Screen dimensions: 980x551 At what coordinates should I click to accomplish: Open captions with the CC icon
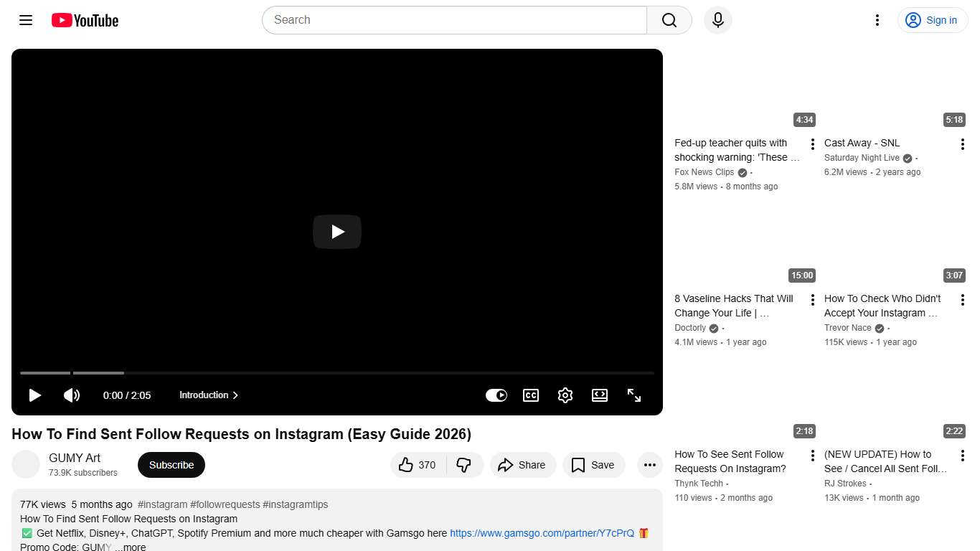531,395
